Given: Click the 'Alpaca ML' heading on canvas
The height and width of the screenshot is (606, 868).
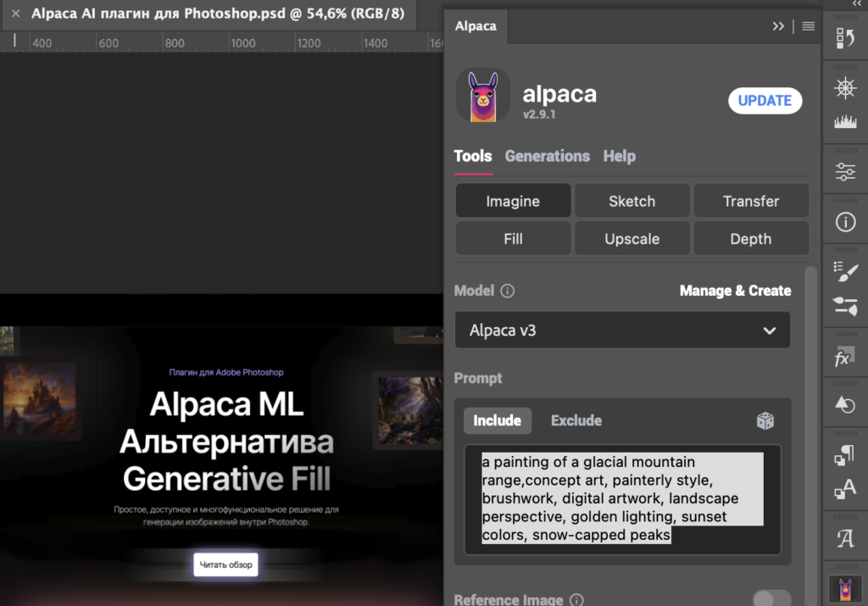Looking at the screenshot, I should pyautogui.click(x=226, y=404).
